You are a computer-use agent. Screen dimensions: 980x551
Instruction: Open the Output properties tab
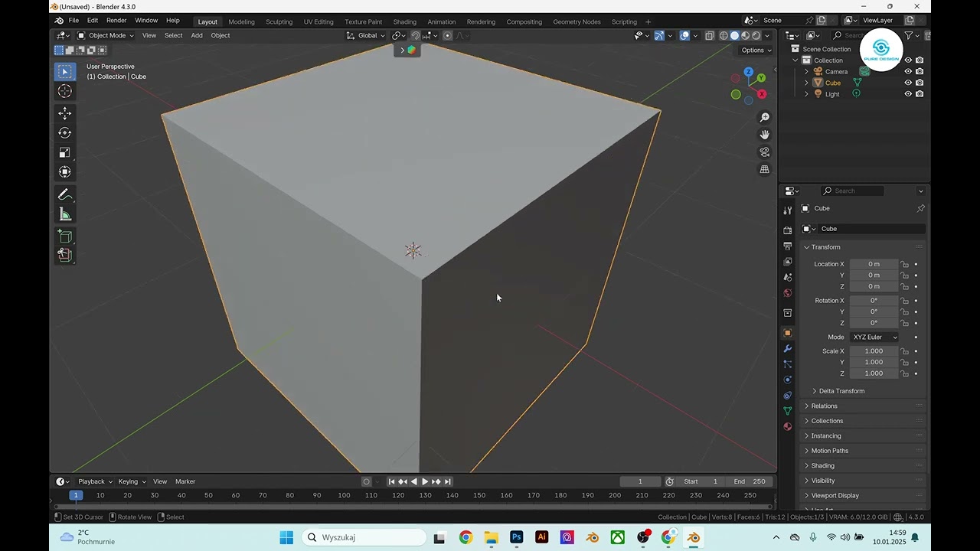coord(787,246)
